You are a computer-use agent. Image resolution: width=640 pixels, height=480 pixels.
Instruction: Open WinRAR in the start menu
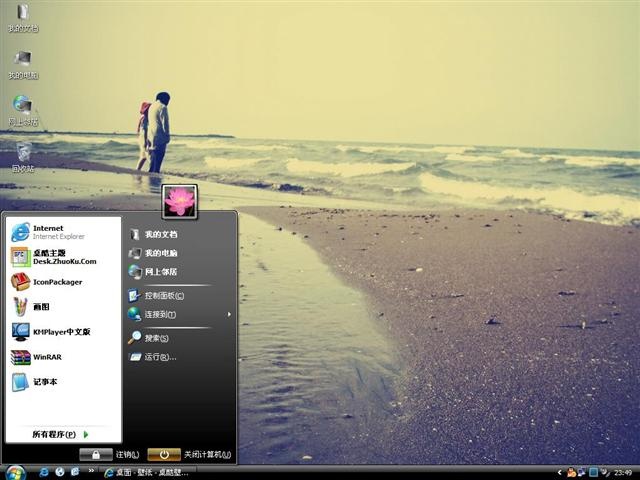pyautogui.click(x=63, y=357)
